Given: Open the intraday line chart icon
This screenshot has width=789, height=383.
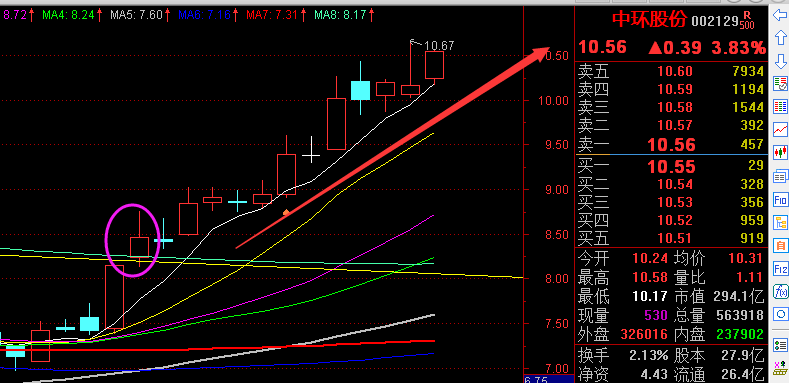Looking at the screenshot, I should click(x=780, y=129).
